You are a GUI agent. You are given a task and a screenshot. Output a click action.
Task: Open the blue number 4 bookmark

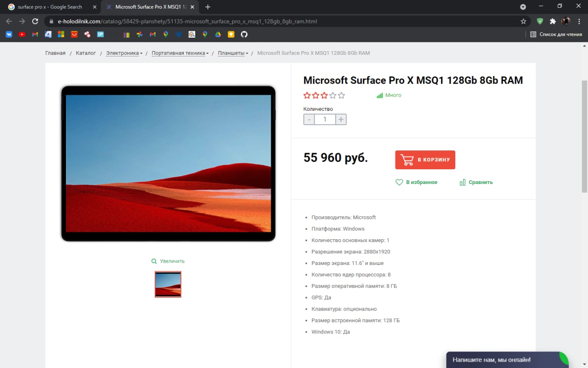pos(48,34)
